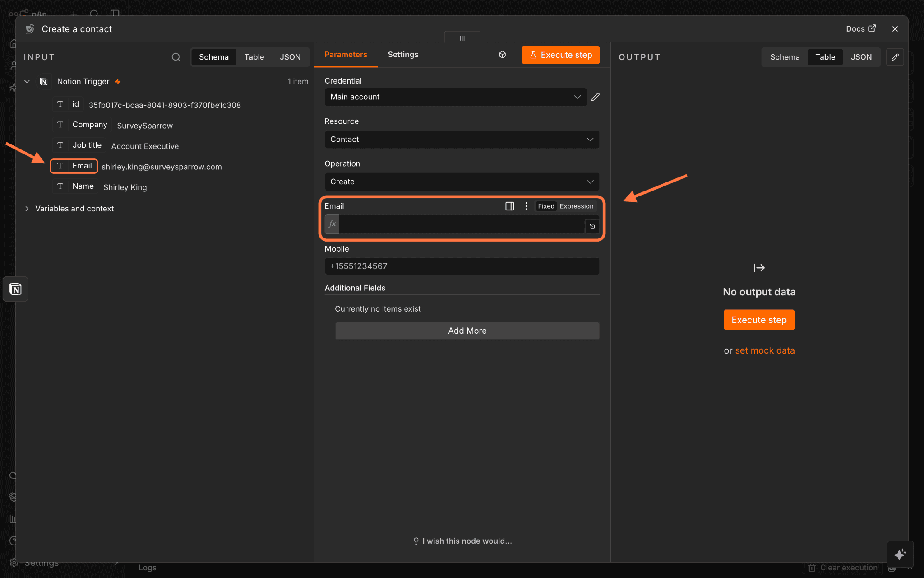Image resolution: width=924 pixels, height=578 pixels.
Task: Click the type icon beside the id field
Action: tap(60, 104)
